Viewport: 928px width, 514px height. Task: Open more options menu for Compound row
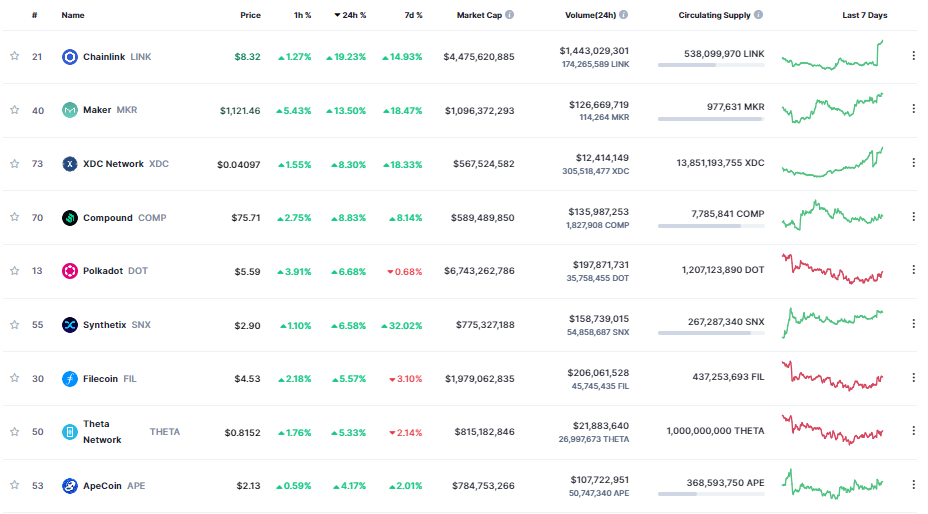click(x=913, y=217)
